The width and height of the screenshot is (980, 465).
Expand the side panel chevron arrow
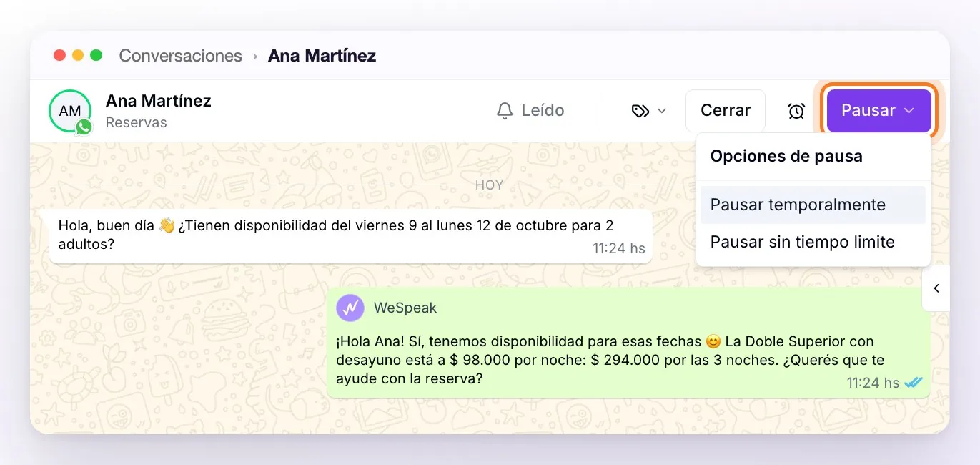(936, 288)
